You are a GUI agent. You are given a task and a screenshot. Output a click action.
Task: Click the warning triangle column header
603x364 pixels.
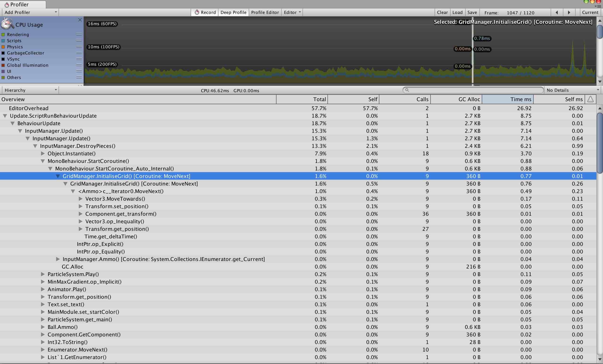(x=590, y=99)
